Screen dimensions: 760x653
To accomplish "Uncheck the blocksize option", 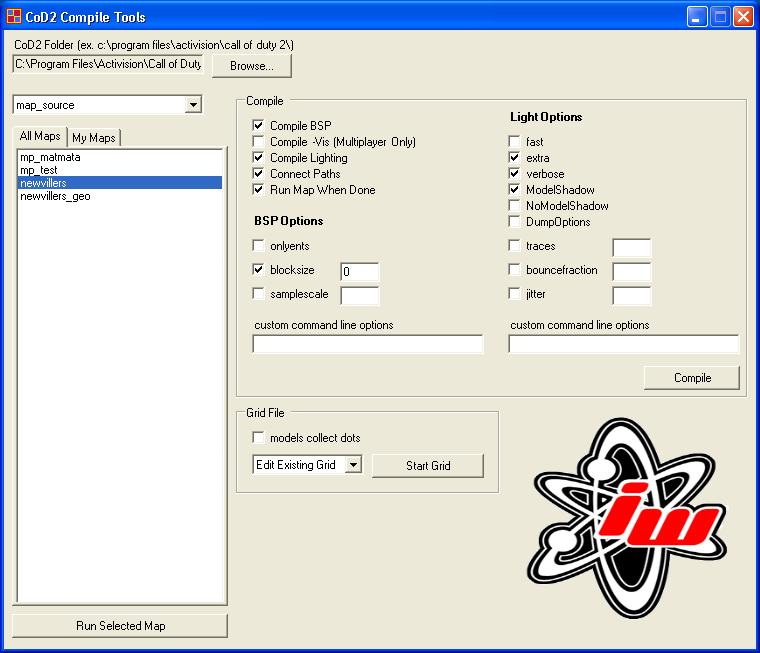I will point(258,270).
